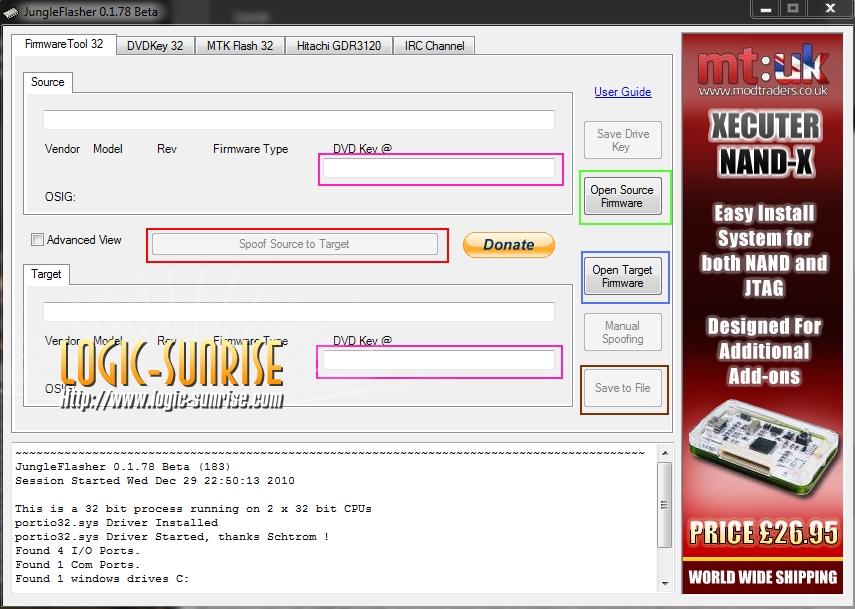855x609 pixels.
Task: Click the Source firmware path field
Action: coord(299,120)
